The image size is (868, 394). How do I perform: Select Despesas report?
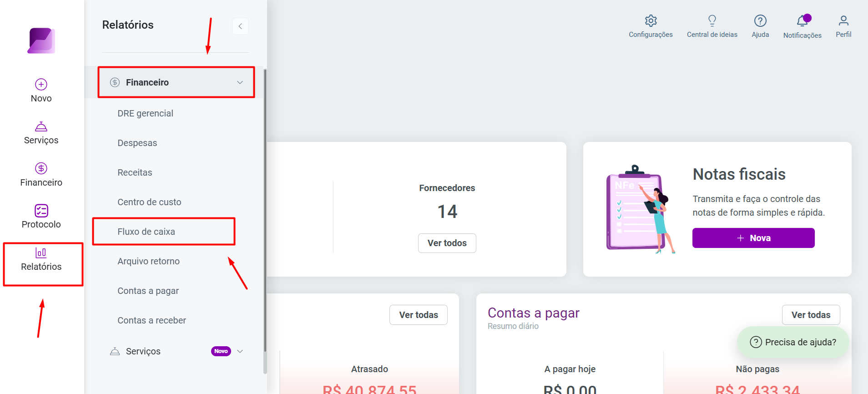click(x=137, y=143)
